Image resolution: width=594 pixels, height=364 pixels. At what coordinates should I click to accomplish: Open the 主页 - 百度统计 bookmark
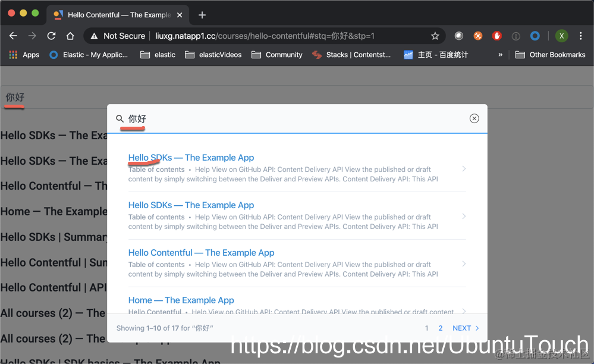click(x=436, y=55)
